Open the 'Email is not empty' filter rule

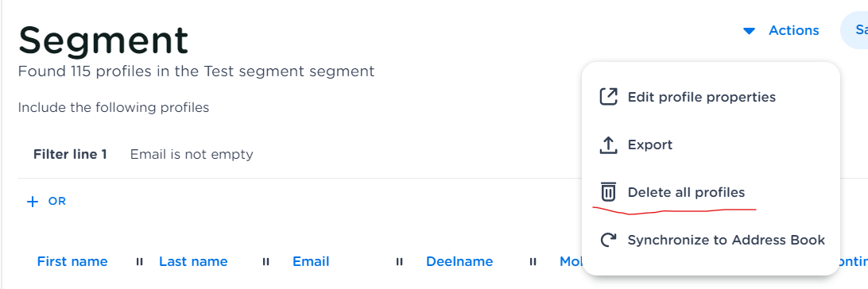coord(192,154)
